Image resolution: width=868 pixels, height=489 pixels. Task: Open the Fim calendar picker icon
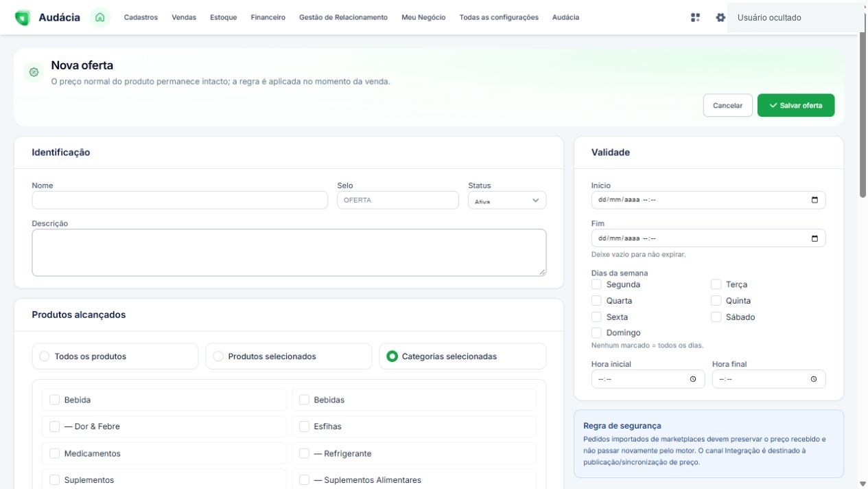tap(814, 238)
